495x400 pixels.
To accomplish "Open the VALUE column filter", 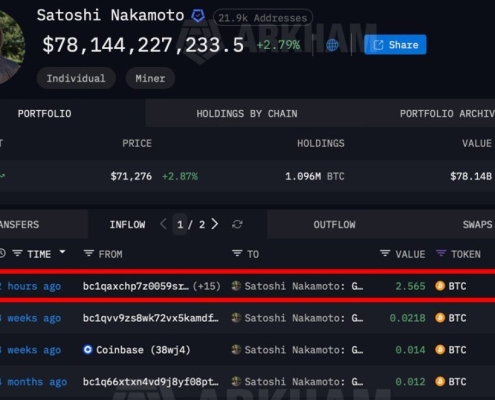I will click(x=385, y=254).
